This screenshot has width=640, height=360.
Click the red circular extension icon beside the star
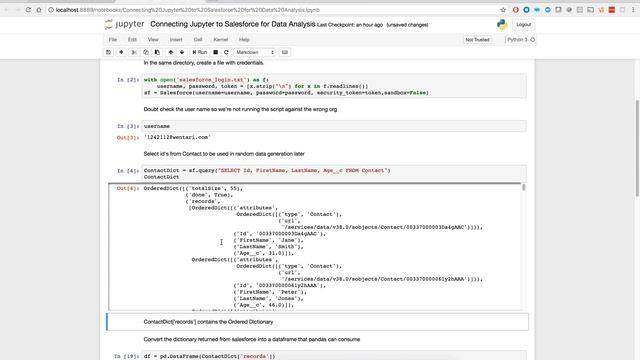coord(516,10)
